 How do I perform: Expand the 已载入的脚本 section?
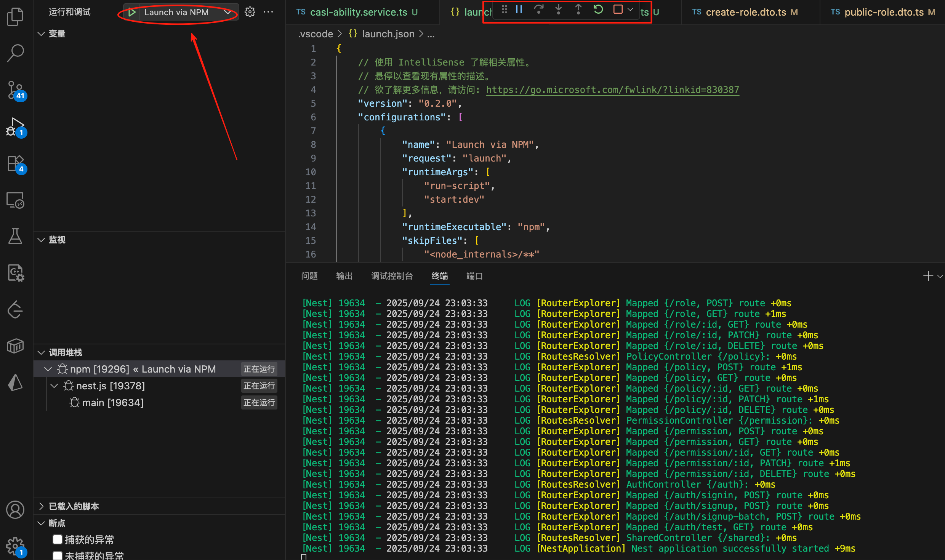pos(41,506)
